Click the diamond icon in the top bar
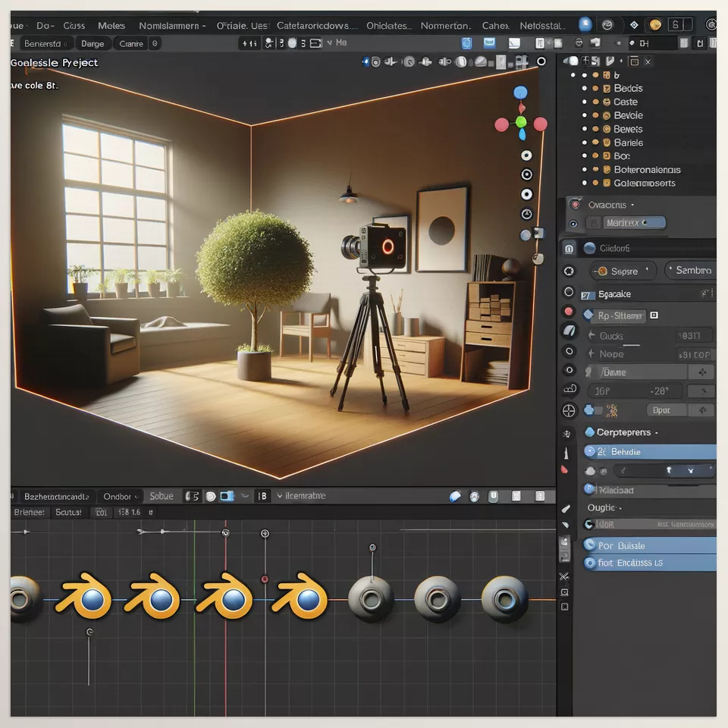Screen dimensions: 728x728 point(634,24)
